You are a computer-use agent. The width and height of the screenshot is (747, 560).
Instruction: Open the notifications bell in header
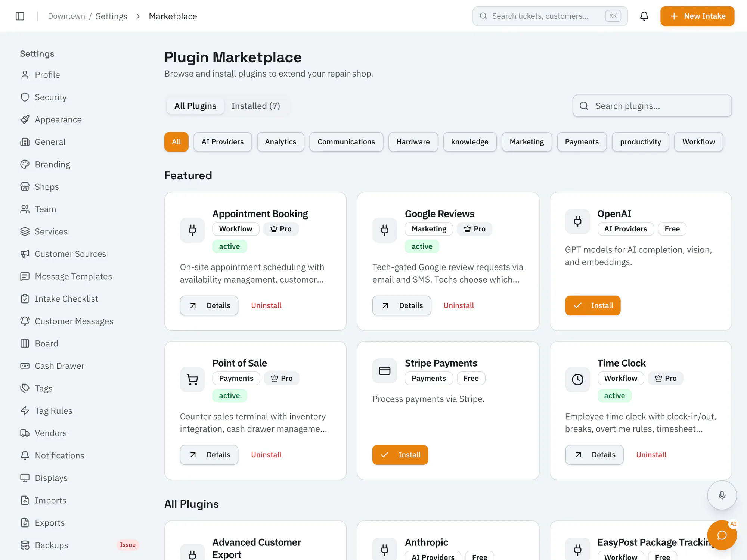click(x=644, y=16)
